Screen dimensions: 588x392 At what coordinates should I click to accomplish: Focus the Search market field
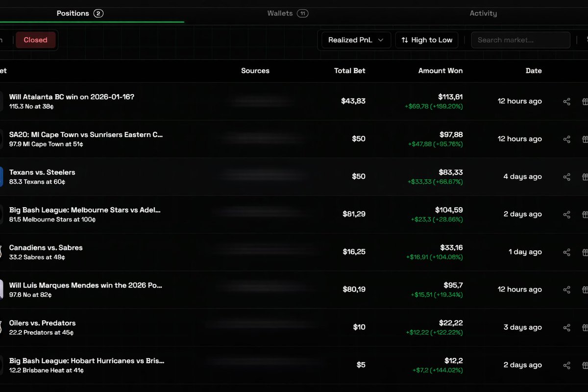coord(521,40)
